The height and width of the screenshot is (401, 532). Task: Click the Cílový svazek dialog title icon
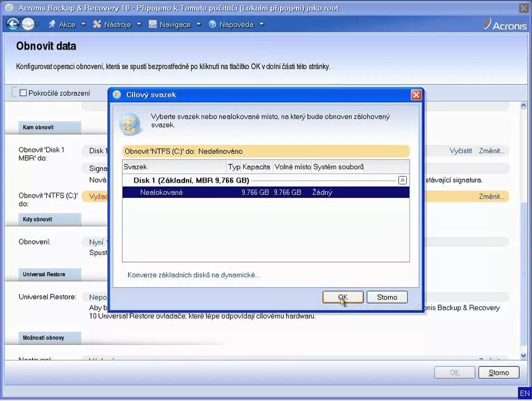[117, 95]
